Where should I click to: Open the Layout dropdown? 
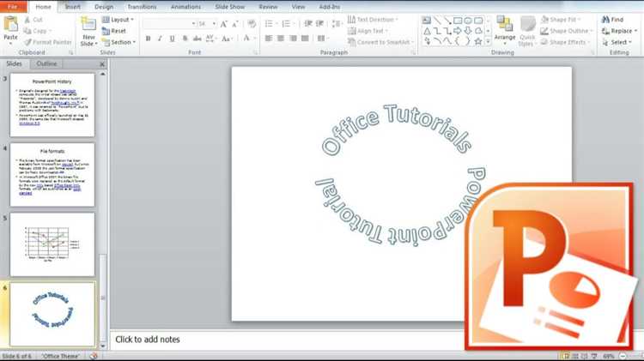coord(120,19)
